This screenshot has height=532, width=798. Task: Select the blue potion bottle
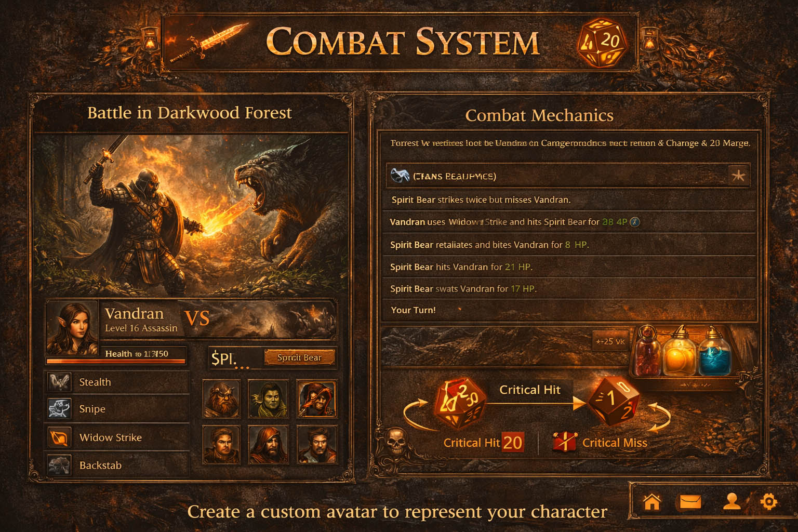pyautogui.click(x=715, y=351)
